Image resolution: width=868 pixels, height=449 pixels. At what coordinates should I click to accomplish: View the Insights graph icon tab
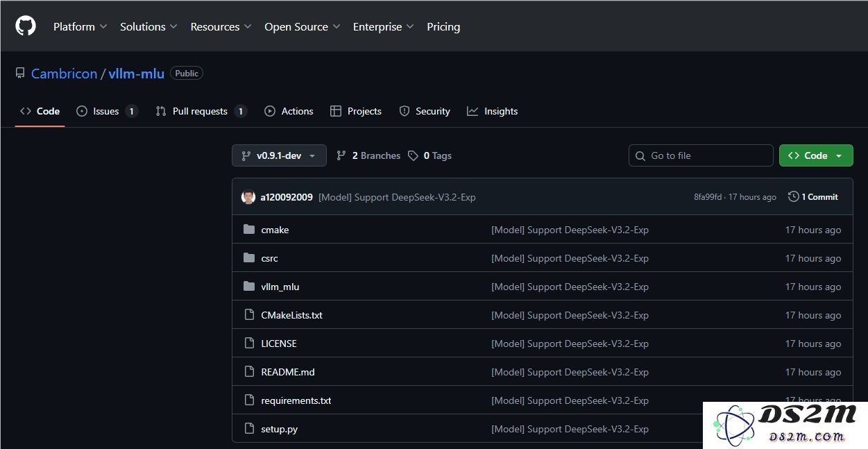[473, 111]
